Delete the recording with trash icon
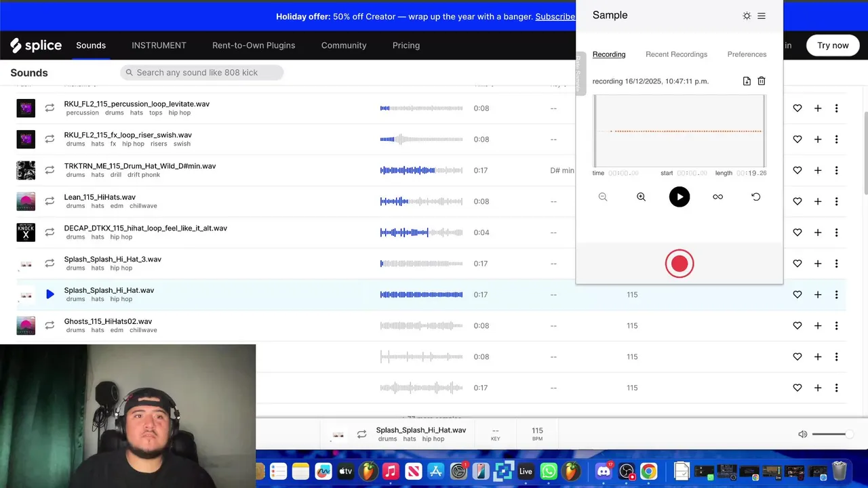Screen dimensions: 868x488 [x=762, y=81]
